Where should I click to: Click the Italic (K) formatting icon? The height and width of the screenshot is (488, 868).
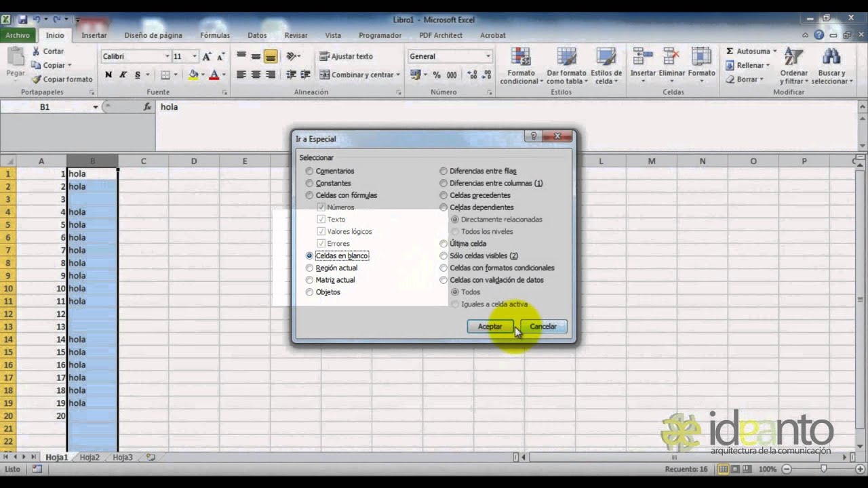[123, 75]
